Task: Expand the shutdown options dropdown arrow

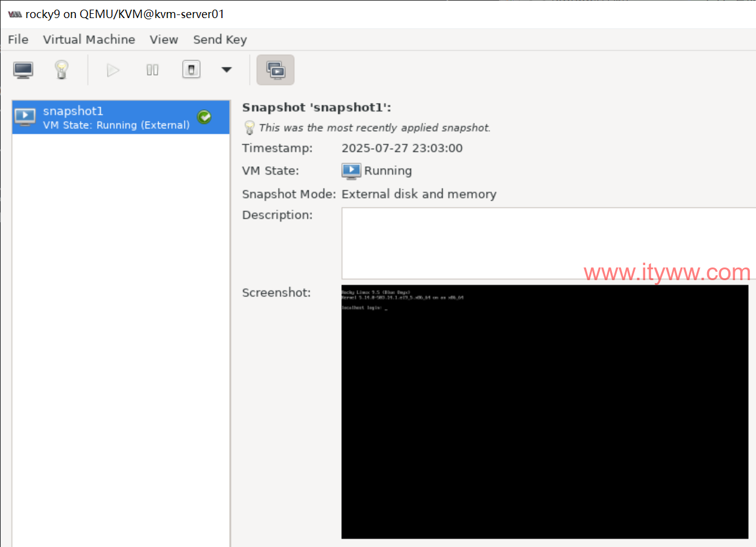Action: (x=227, y=70)
